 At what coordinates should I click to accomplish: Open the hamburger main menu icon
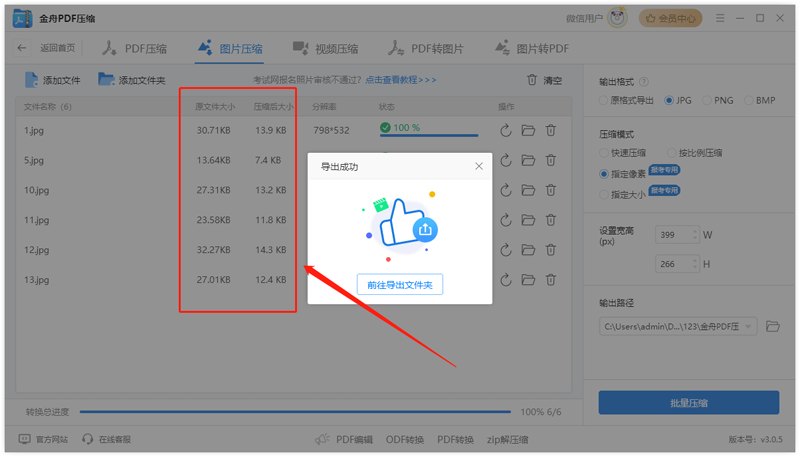(720, 18)
